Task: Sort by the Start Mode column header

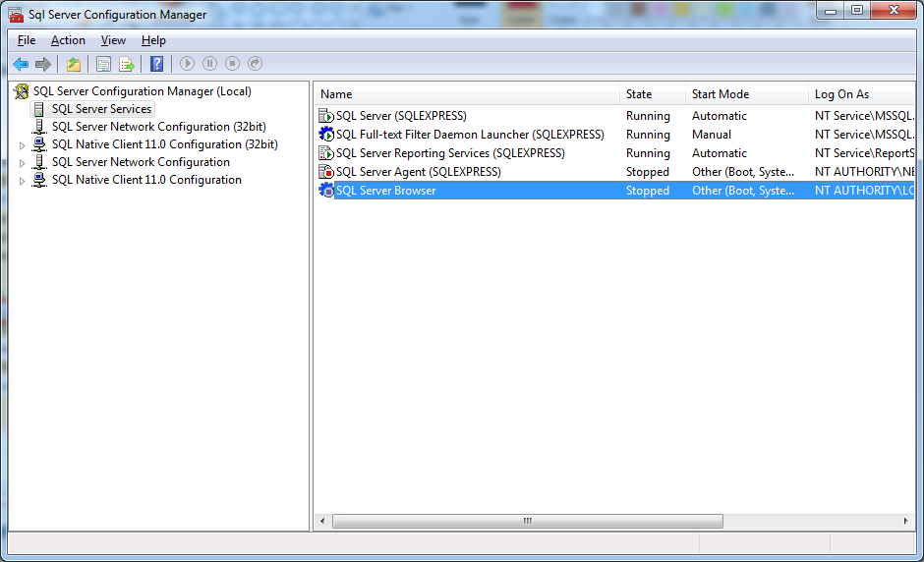Action: 747,94
